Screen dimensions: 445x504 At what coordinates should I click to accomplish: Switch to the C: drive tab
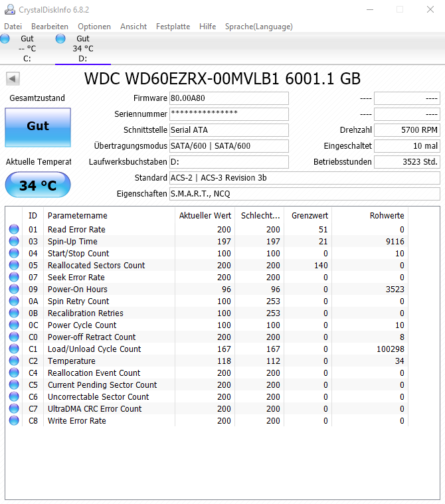tap(27, 48)
